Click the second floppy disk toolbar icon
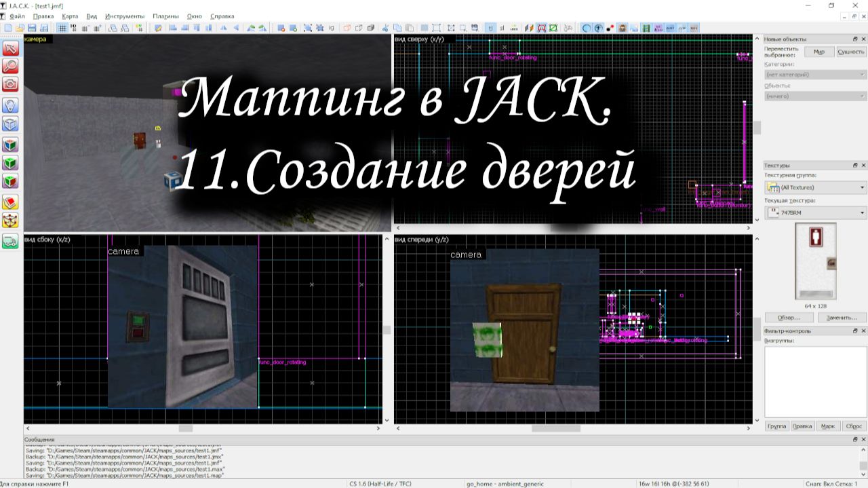The image size is (868, 488). pyautogui.click(x=43, y=28)
